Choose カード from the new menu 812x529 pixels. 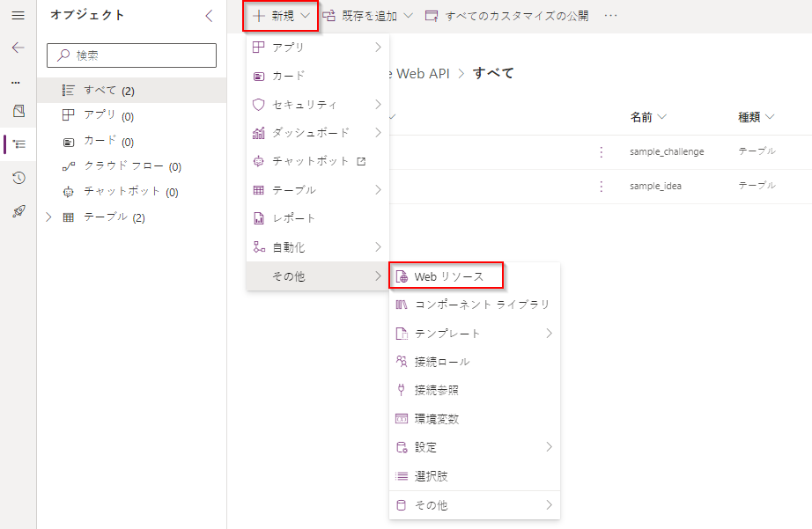coord(317,76)
